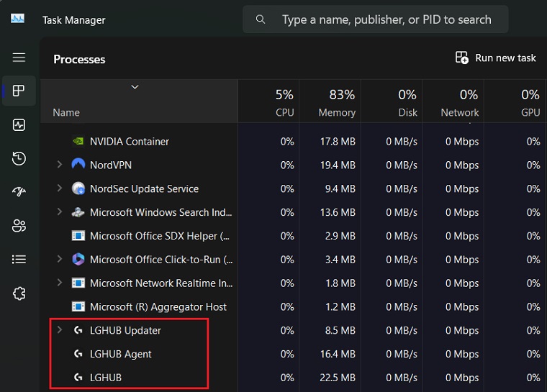Click the 19.4 MB memory value for NordVPN
547x392 pixels.
(x=338, y=165)
